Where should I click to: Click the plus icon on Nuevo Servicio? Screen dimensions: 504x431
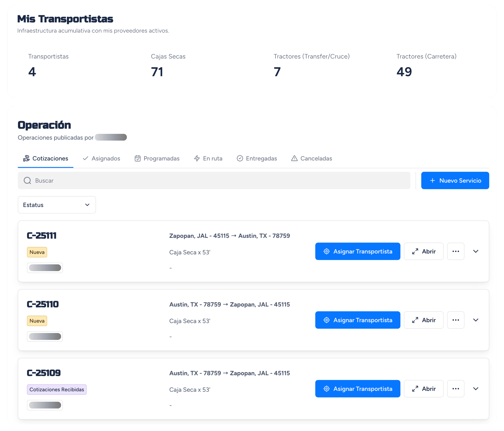432,180
